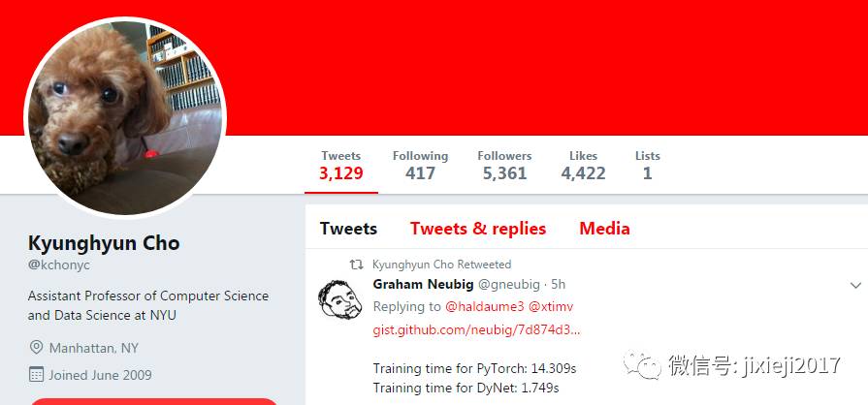The width and height of the screenshot is (868, 405).
Task: Select the Tweets tab in timeline
Action: point(348,229)
